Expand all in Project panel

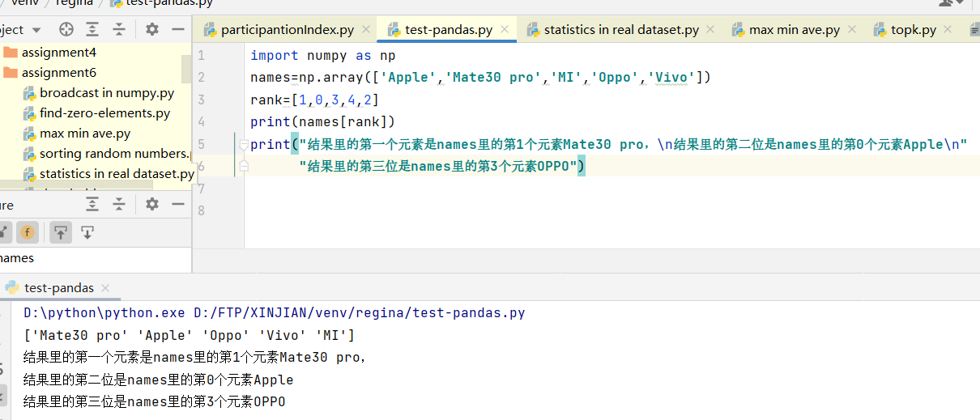pyautogui.click(x=92, y=30)
